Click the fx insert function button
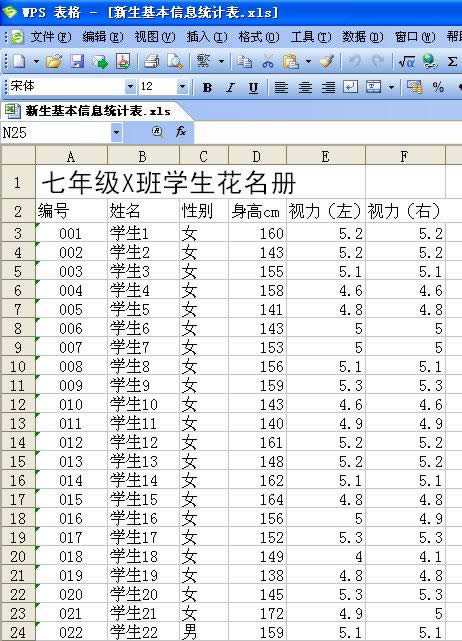 [x=180, y=132]
